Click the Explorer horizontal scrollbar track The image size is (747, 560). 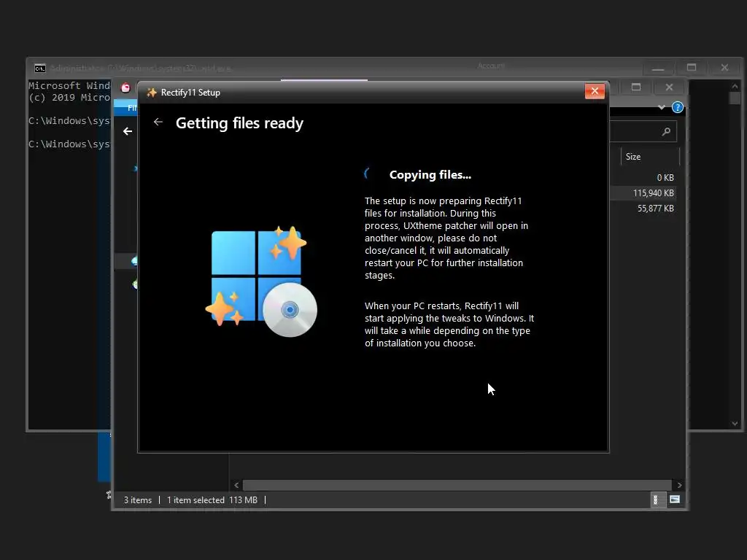(457, 485)
